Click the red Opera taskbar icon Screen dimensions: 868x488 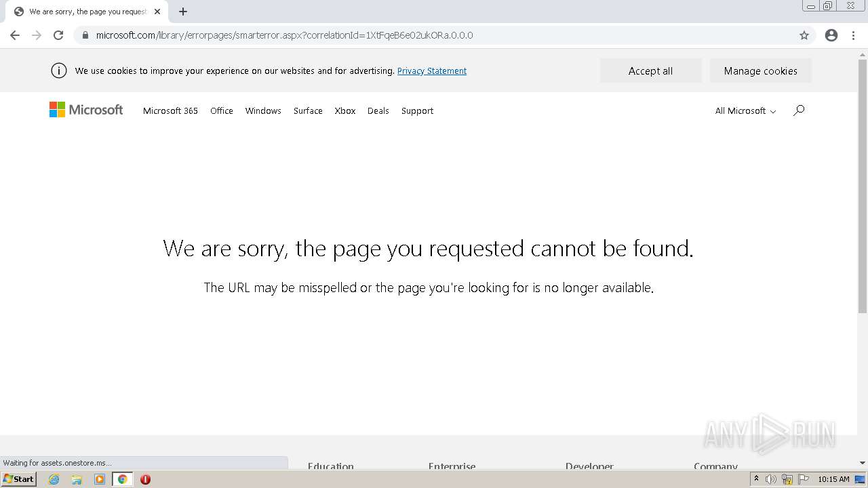click(145, 479)
